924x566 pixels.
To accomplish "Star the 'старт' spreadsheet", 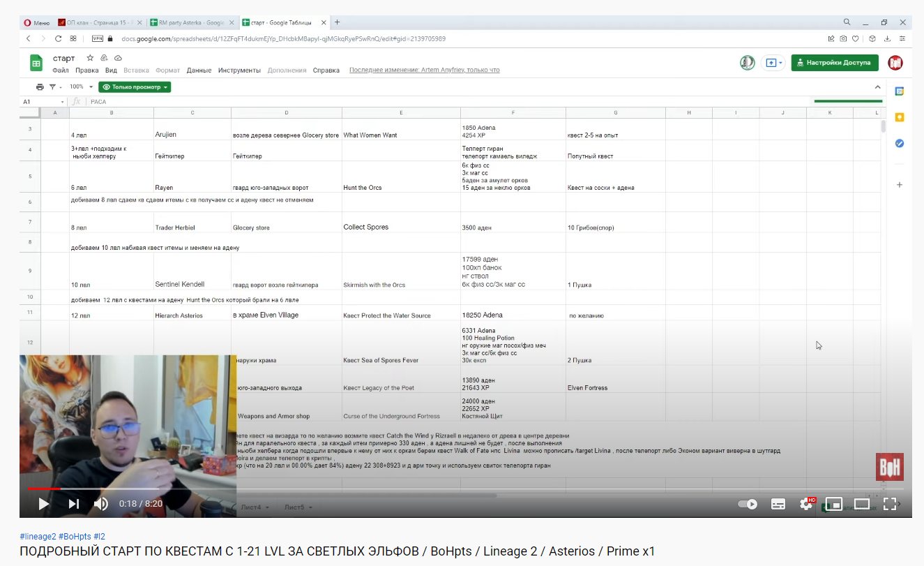I will coord(90,58).
